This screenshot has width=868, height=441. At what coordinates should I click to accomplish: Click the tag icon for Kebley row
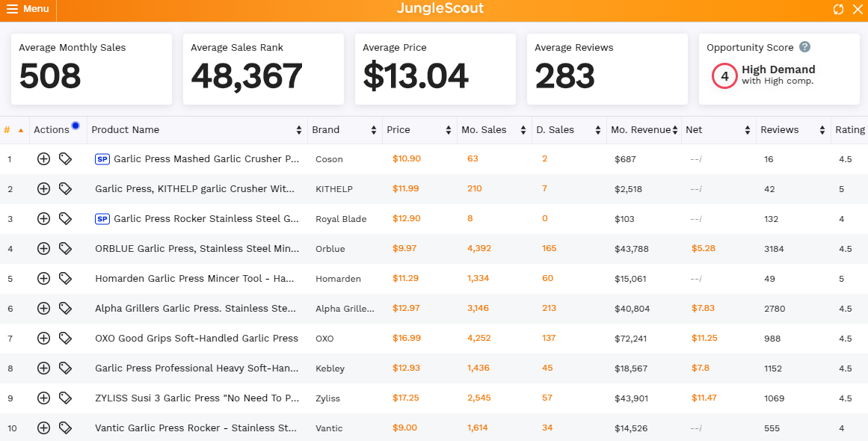pos(65,368)
